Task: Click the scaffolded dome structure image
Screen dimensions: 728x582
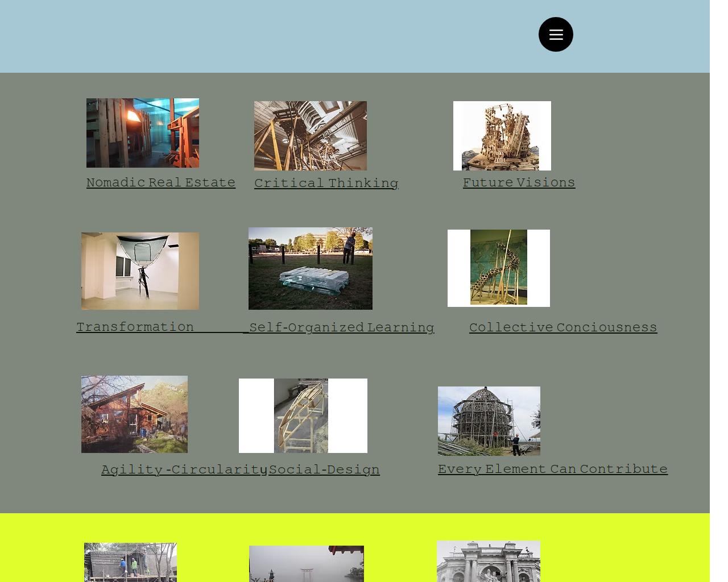Action: [x=489, y=421]
